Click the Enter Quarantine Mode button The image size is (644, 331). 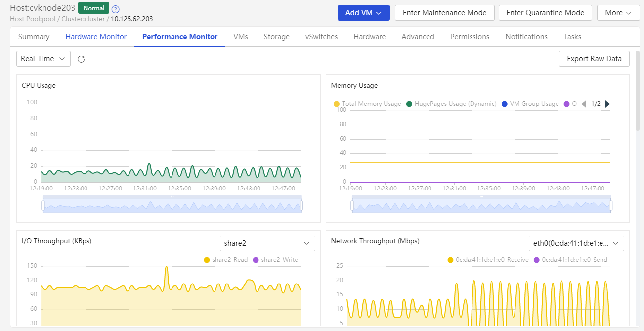[x=545, y=13]
